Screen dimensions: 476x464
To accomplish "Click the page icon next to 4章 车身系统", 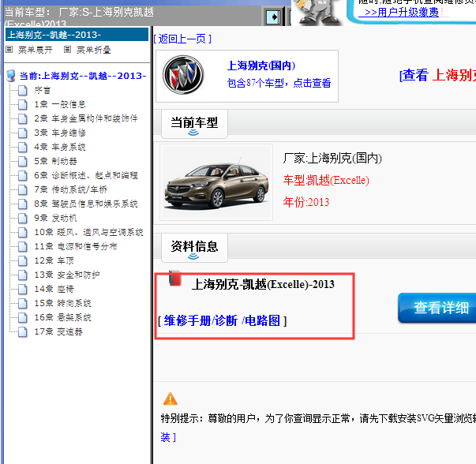I will 22,148.
